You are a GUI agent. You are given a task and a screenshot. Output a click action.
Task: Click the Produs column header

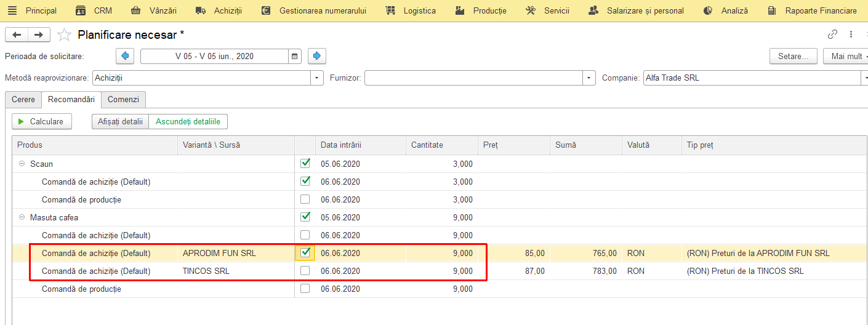[95, 145]
